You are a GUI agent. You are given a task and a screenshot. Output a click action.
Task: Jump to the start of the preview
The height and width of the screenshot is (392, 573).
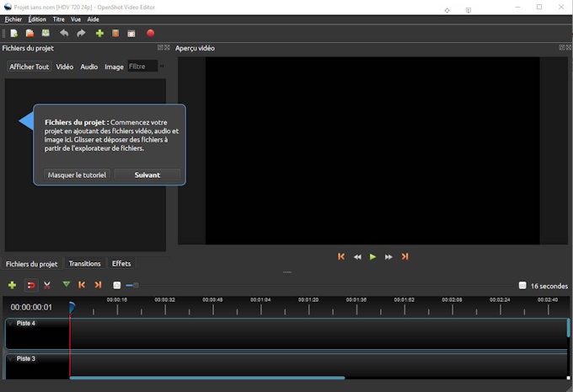[341, 257]
